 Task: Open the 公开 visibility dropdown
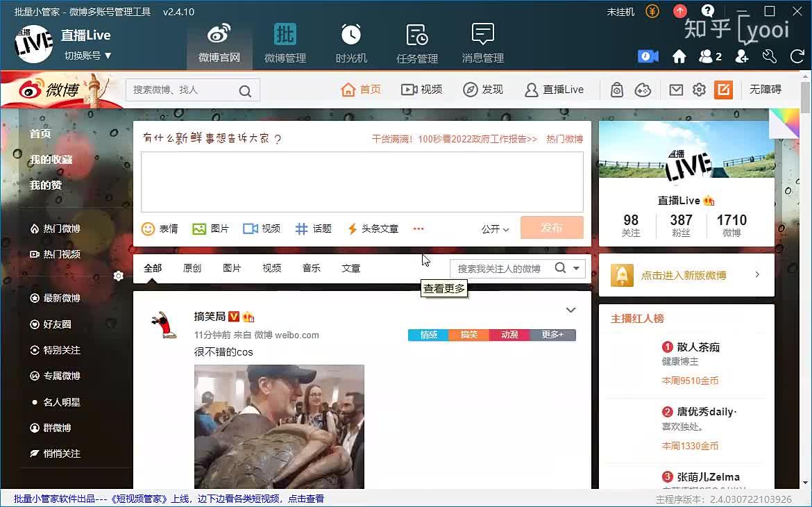(495, 229)
